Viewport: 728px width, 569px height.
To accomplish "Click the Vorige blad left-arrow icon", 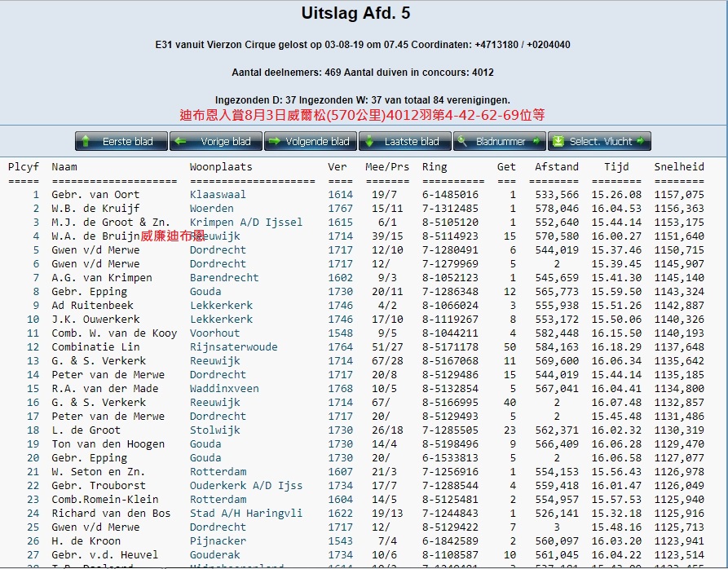I will coord(181,142).
